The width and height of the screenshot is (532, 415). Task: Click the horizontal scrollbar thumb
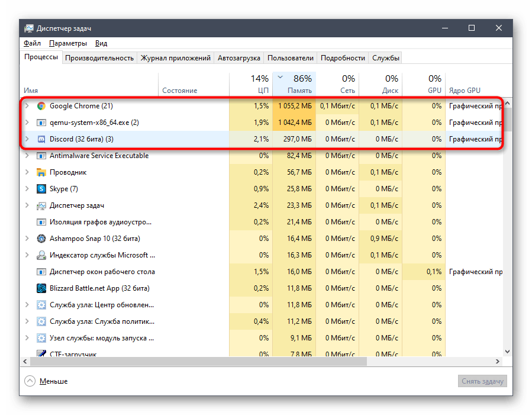click(195, 361)
